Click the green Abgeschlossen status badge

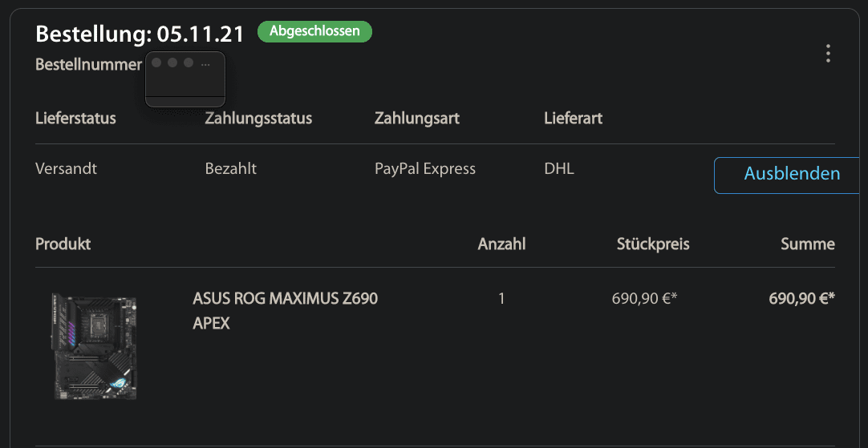pos(314,31)
